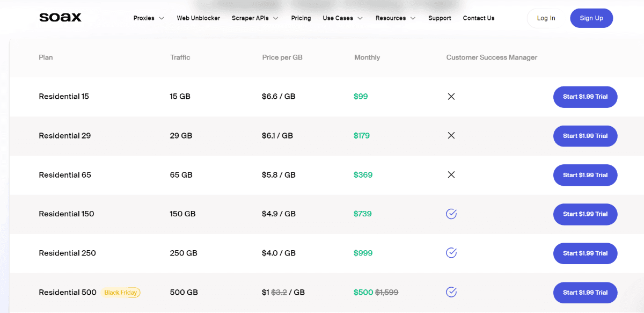Click the Sign Up button
This screenshot has height=313, width=644.
(591, 18)
